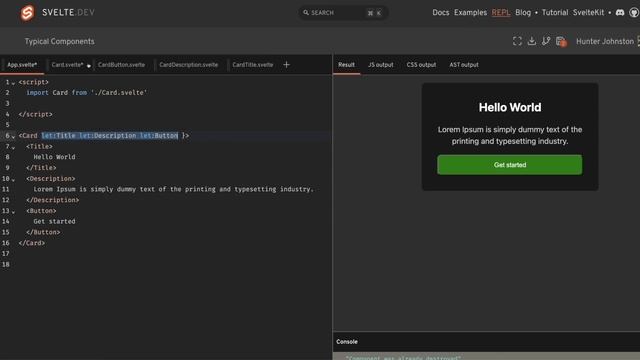Viewport: 640px width, 360px height.
Task: Click the closing </Card> tag
Action: click(x=32, y=243)
